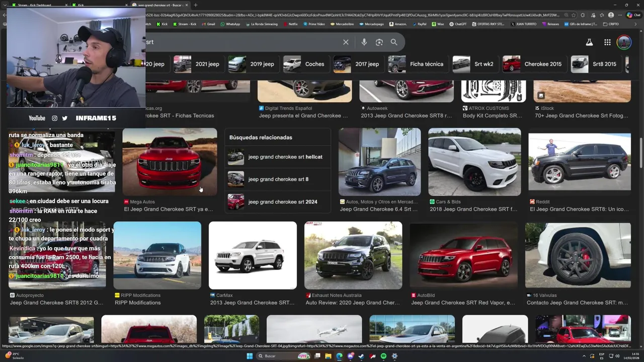Open the white Jeep Cars & Bids thumbnail
Image resolution: width=644 pixels, height=362 pixels.
tap(474, 162)
